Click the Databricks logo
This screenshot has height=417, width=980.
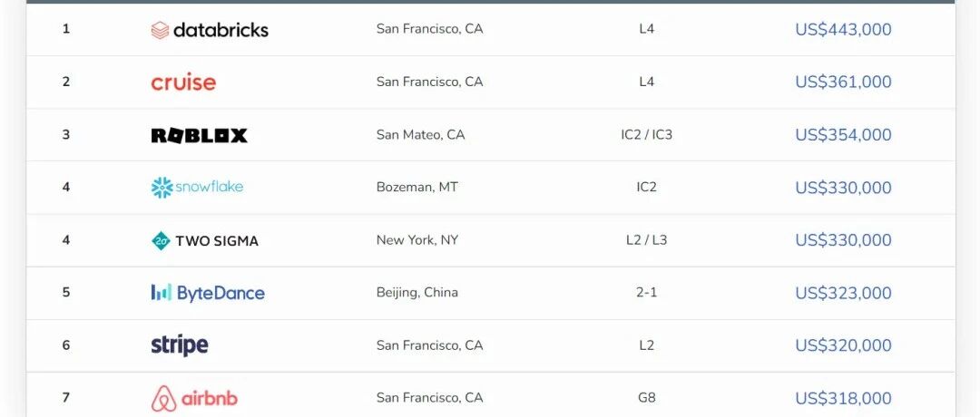tap(210, 29)
